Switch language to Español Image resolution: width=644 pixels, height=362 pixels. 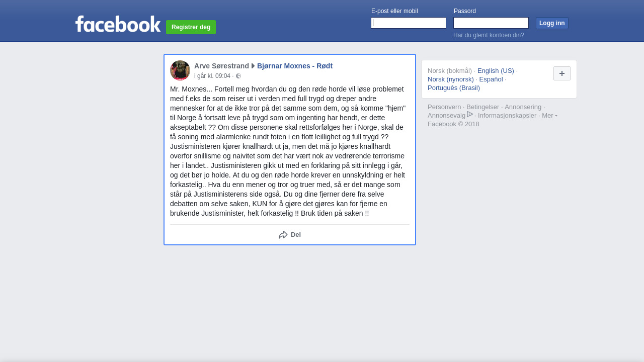(x=491, y=79)
